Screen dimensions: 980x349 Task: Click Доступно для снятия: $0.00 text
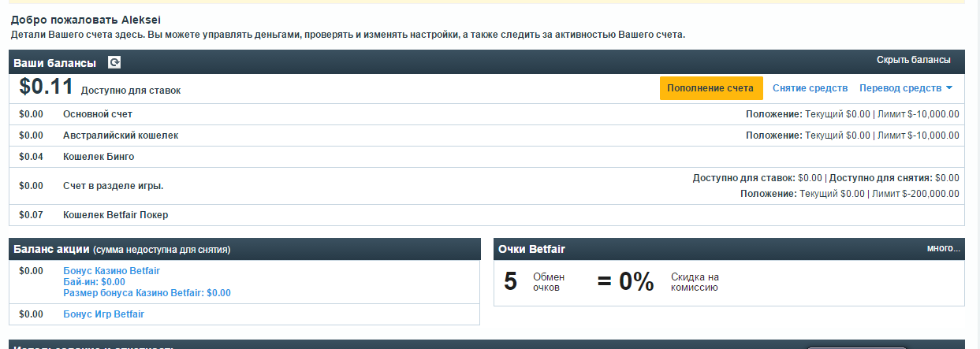[x=895, y=178]
